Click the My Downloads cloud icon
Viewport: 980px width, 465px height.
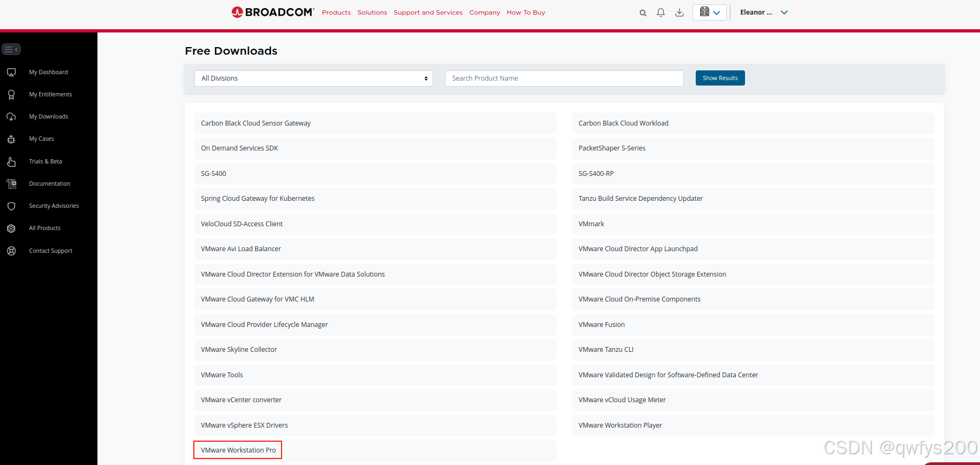[x=11, y=117]
